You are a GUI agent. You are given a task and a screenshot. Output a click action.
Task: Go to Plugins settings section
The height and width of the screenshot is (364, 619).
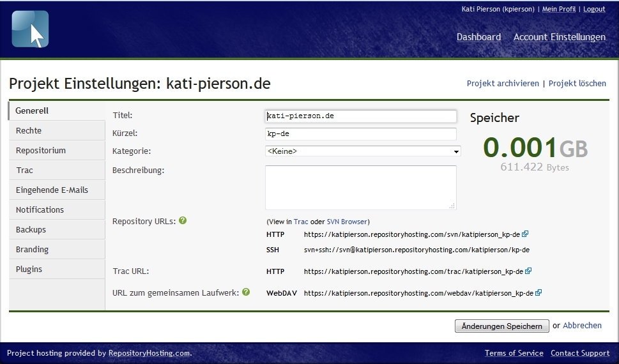(x=29, y=269)
